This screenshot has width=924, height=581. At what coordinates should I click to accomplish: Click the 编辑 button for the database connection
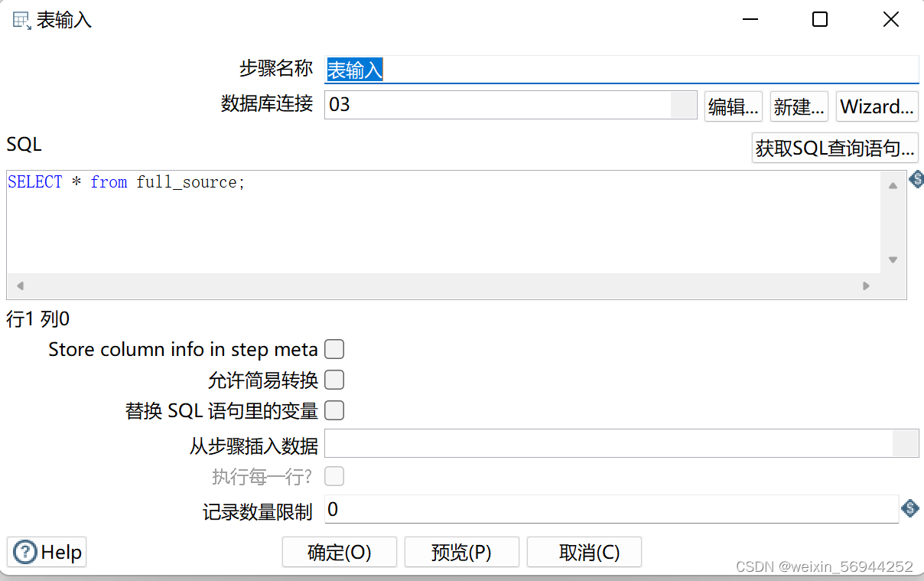(733, 106)
